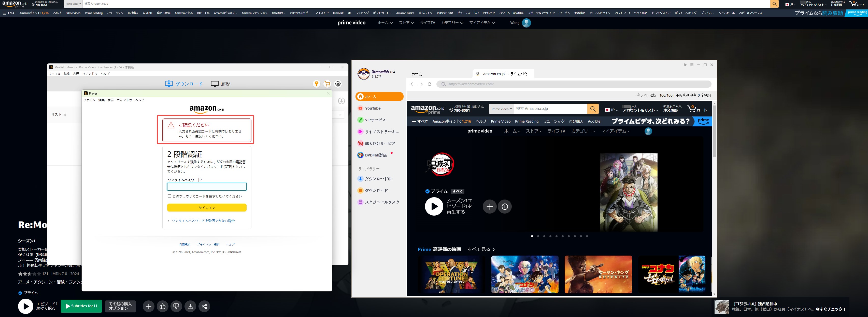Click StreamFab browser forward arrow
Screen dimensions: 868x317
421,84
